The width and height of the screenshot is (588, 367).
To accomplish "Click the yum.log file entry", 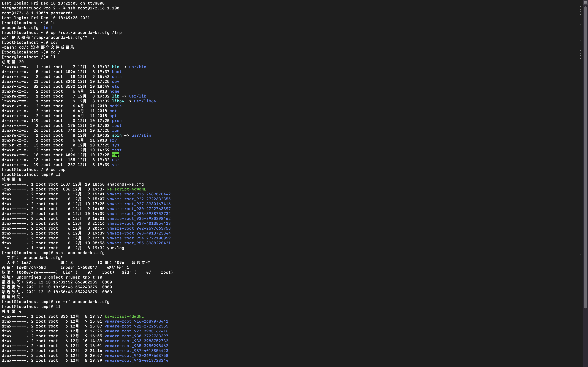I will tap(115, 248).
